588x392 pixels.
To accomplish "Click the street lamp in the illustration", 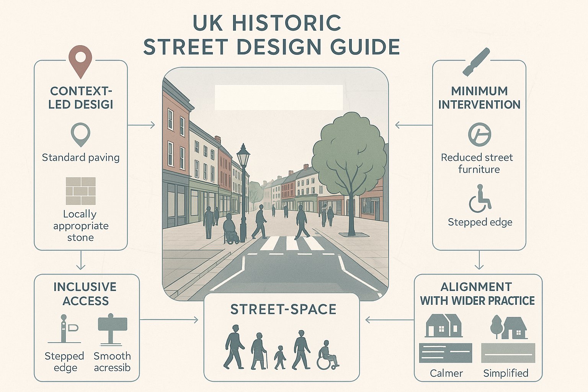I will (243, 193).
